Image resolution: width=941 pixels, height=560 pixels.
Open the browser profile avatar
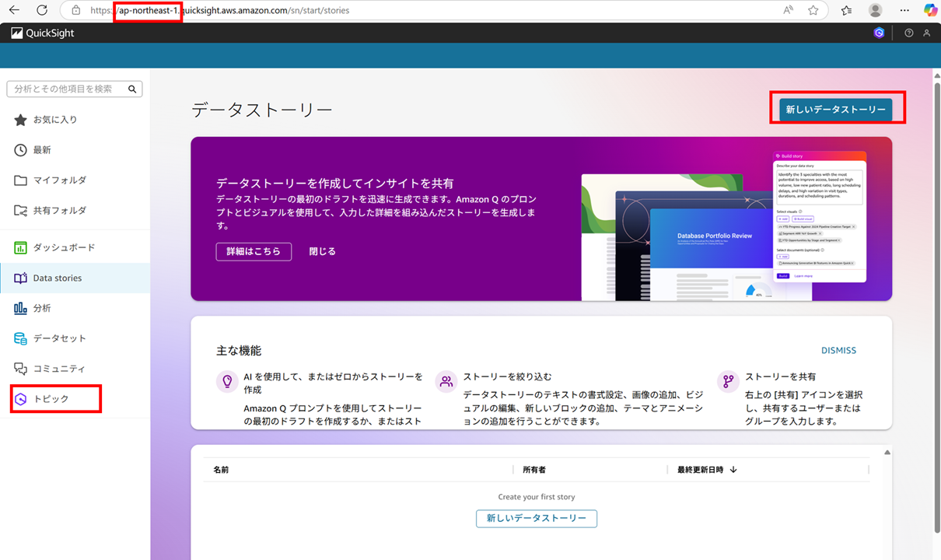click(875, 11)
